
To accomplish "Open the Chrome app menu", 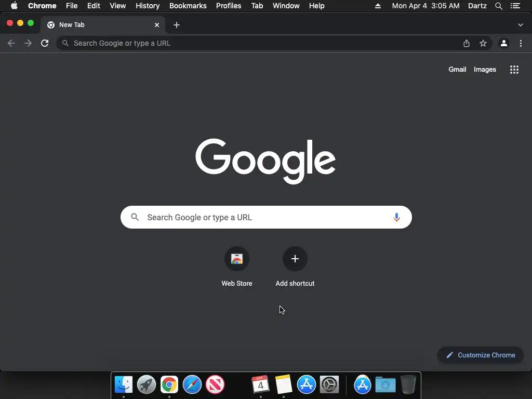I will [42, 6].
